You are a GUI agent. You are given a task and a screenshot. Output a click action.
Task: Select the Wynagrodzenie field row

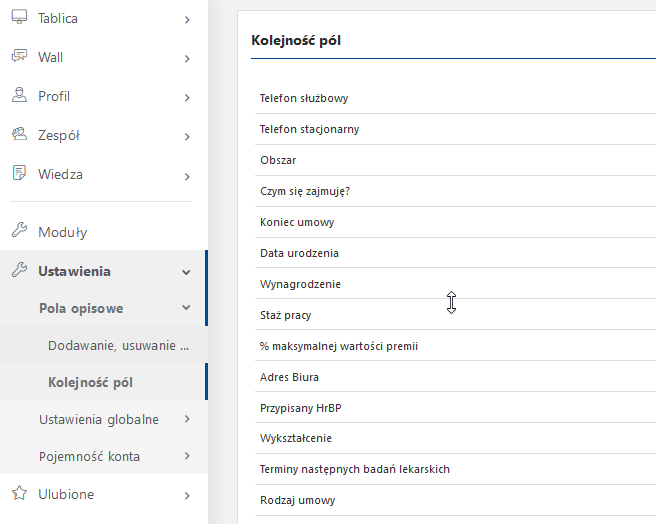tap(455, 284)
